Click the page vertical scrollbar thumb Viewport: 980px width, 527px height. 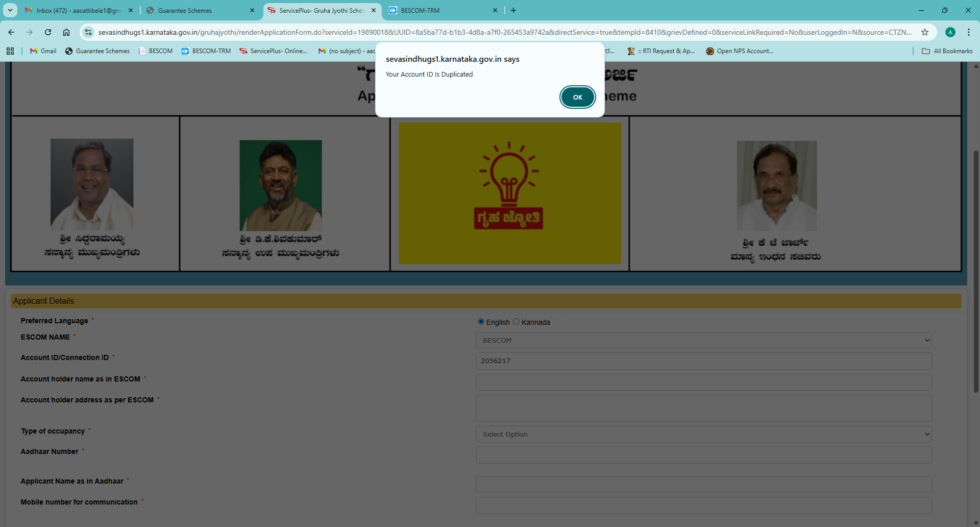(976, 271)
